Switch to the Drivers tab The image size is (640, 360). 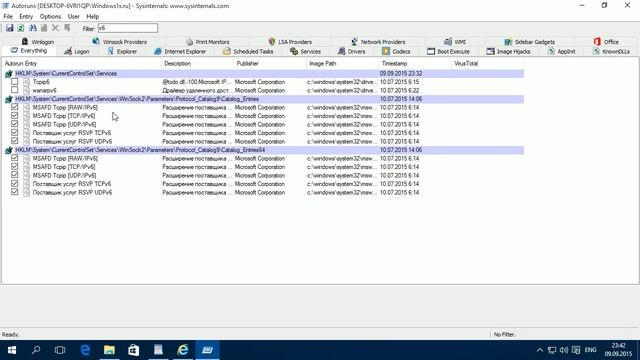tap(351, 51)
